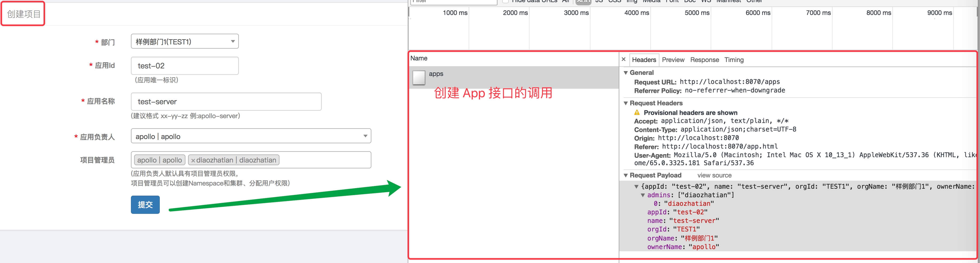Click the Referrer Policy value no-referrer-when-downgrade
Viewport: 980px width, 263px height.
tap(735, 90)
